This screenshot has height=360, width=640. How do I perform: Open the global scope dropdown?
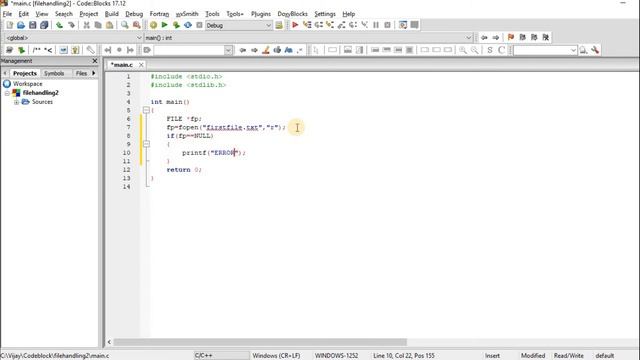click(x=73, y=38)
